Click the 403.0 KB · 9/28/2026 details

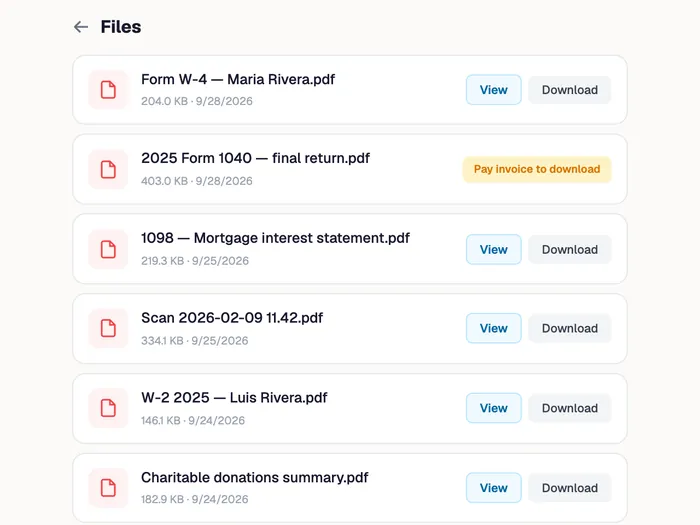coord(197,181)
